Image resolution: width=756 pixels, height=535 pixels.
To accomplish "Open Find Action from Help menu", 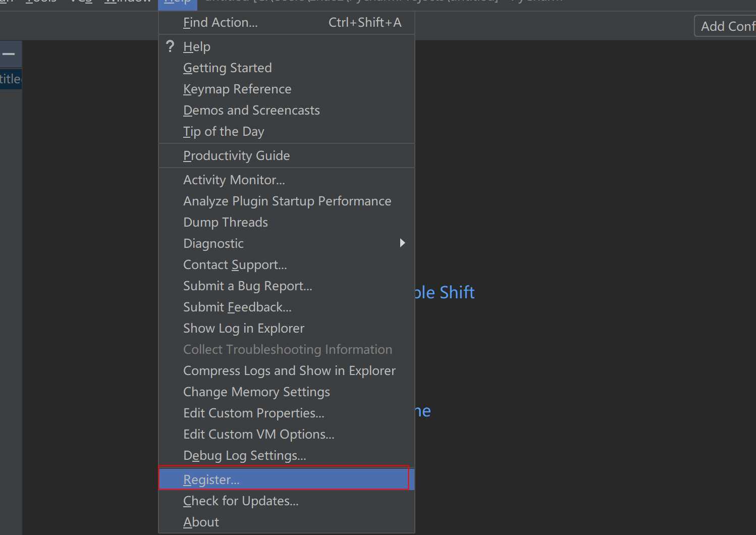I will point(221,23).
